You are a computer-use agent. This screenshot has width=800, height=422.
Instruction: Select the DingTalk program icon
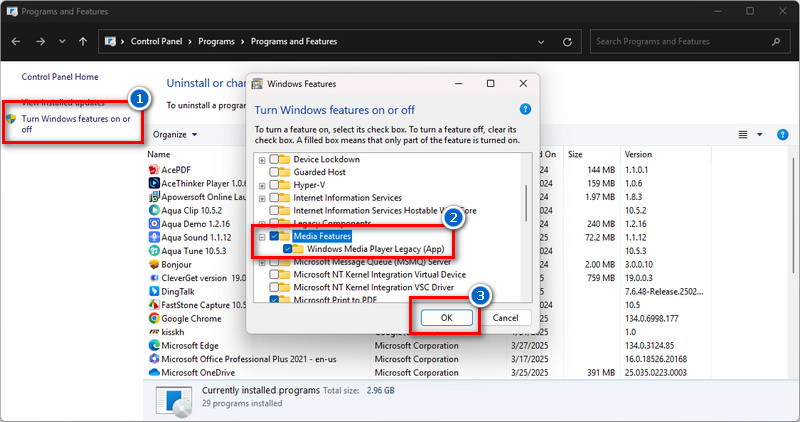(154, 291)
